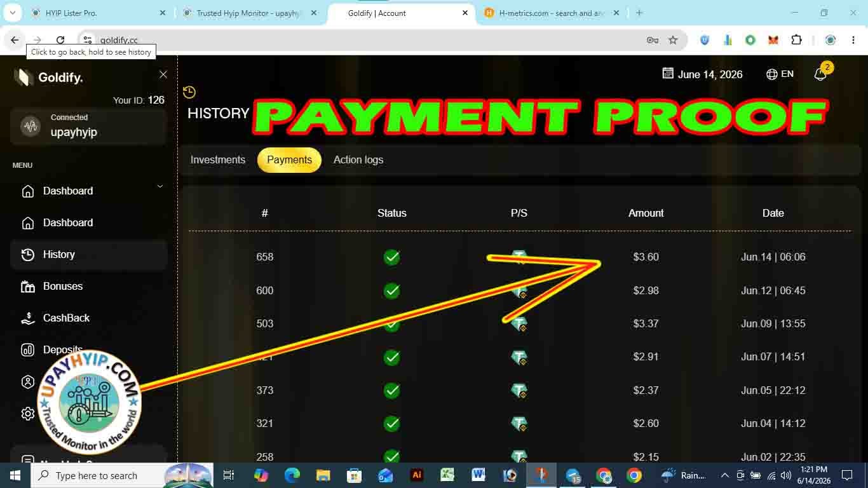Image resolution: width=868 pixels, height=488 pixels.
Task: Open Word from the taskbar
Action: pos(478,475)
